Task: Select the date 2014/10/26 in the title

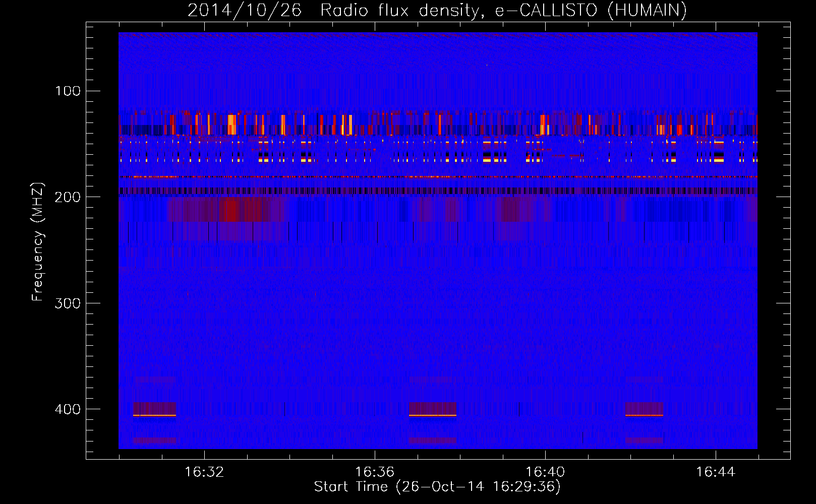Action: (x=245, y=10)
